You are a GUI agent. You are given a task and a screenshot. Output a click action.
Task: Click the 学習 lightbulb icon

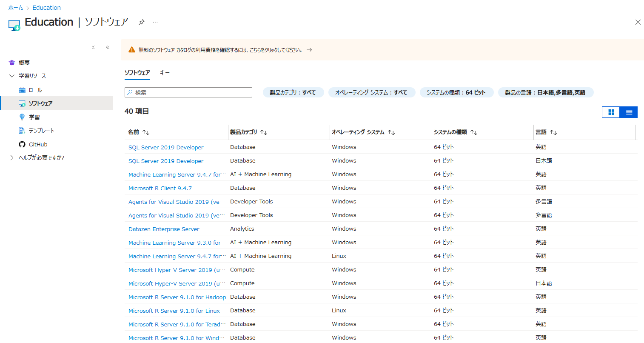(22, 117)
